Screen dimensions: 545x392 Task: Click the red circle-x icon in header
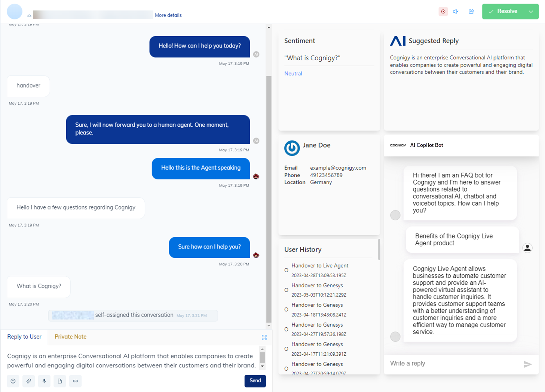(443, 11)
